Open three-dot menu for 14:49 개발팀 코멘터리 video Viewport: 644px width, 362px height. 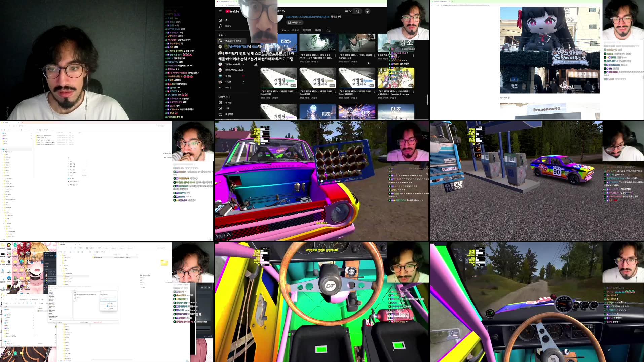(296, 92)
